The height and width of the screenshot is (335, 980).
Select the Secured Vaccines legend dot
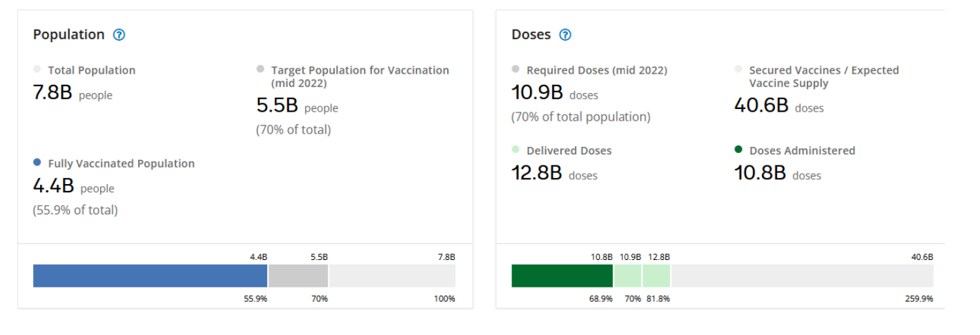pyautogui.click(x=738, y=69)
